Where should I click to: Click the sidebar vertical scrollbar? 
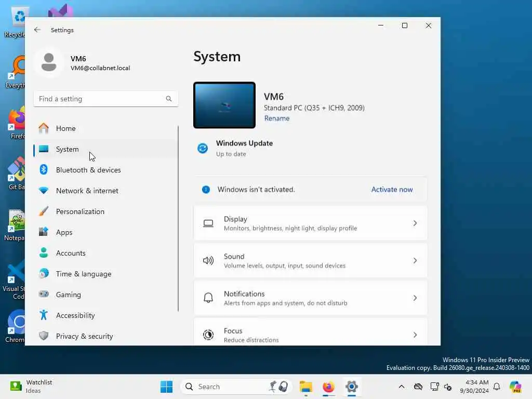point(178,219)
